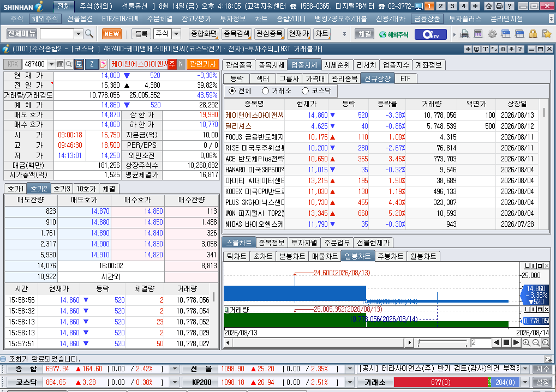Viewport: 556px width, 392px height.
Task: Open the calculator icon in toolbar
Action: coord(478,34)
